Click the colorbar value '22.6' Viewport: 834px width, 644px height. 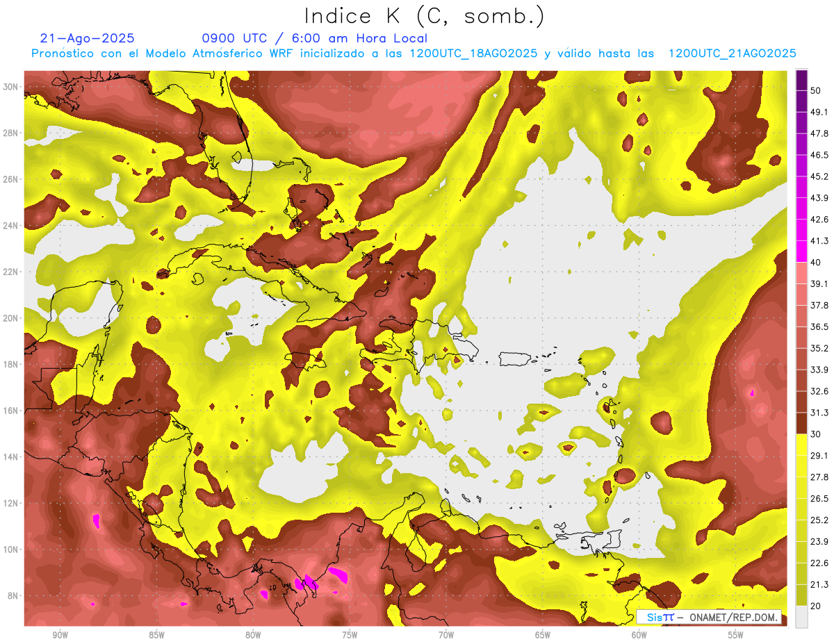click(819, 563)
